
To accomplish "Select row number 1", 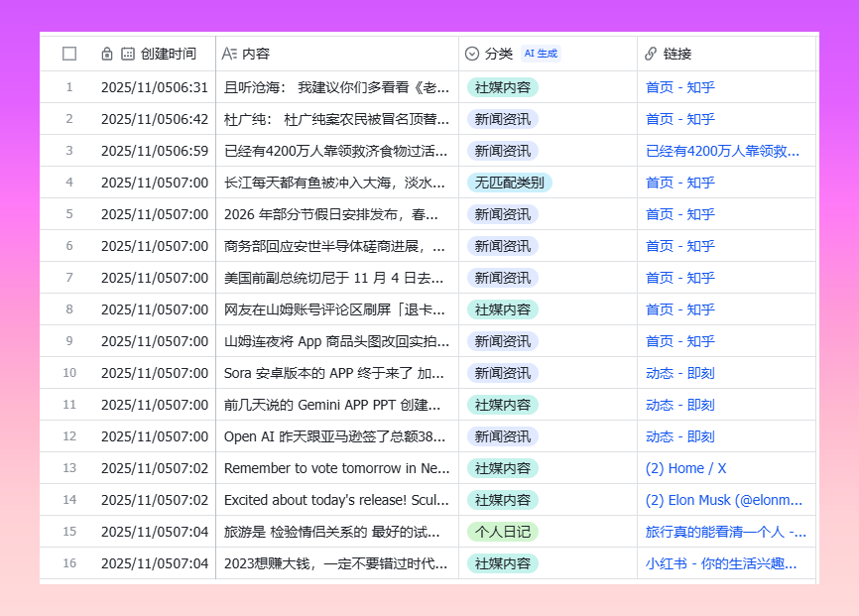I will (69, 87).
